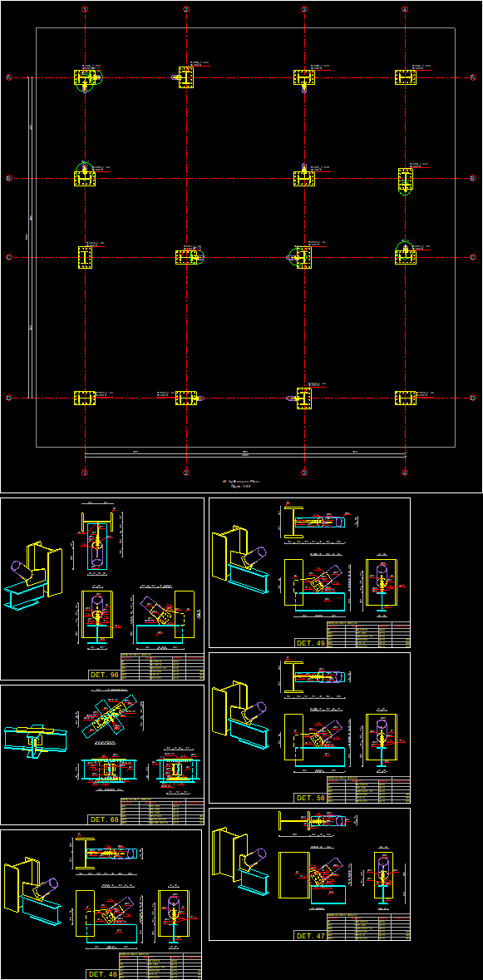Click the column at grid C-1
Screen dimensions: 483x980
point(85,257)
